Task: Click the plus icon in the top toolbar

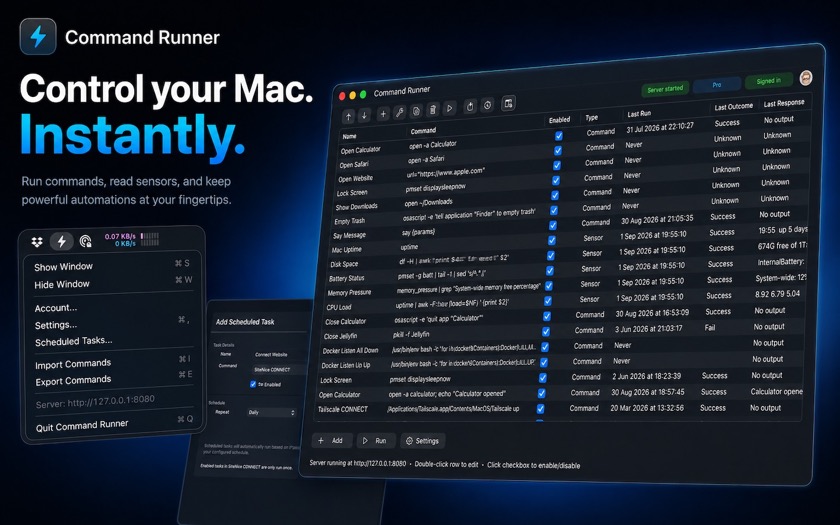Action: click(x=383, y=114)
